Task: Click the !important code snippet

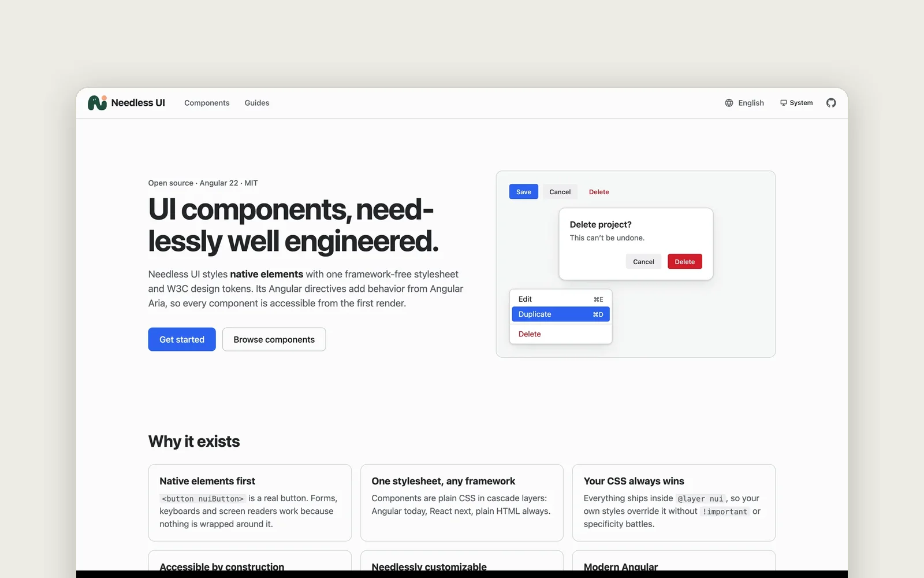Action: tap(725, 512)
